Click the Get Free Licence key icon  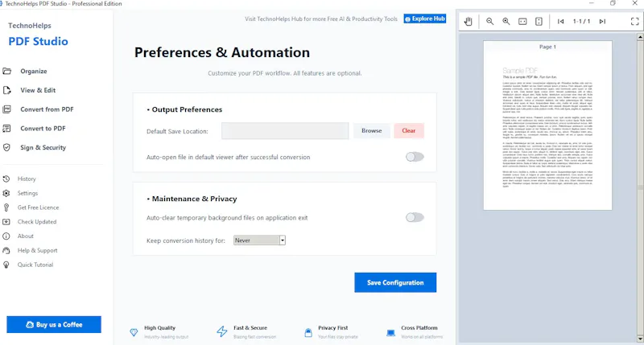point(6,207)
